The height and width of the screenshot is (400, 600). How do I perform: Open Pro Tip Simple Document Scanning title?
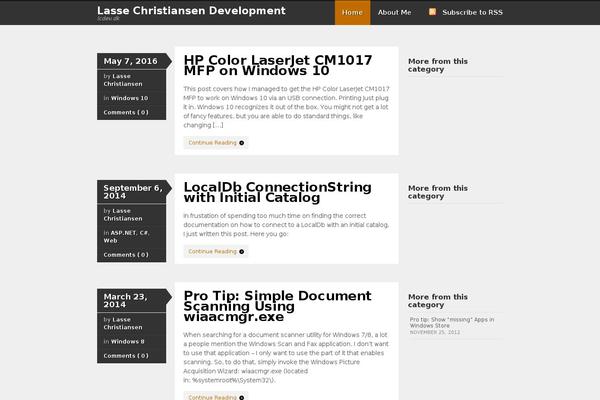277,306
